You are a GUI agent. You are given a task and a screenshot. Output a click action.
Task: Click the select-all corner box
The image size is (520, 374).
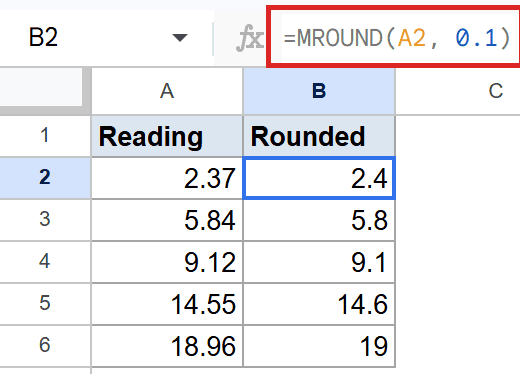tap(45, 91)
